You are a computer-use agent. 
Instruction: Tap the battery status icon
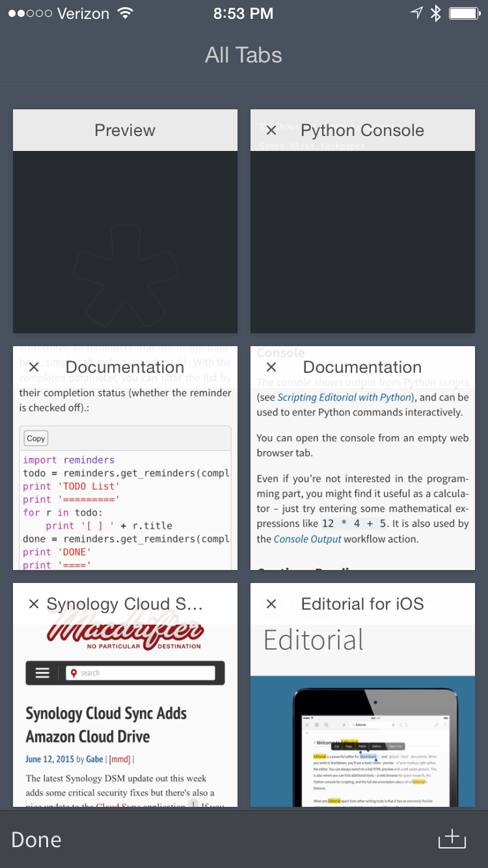(x=465, y=13)
